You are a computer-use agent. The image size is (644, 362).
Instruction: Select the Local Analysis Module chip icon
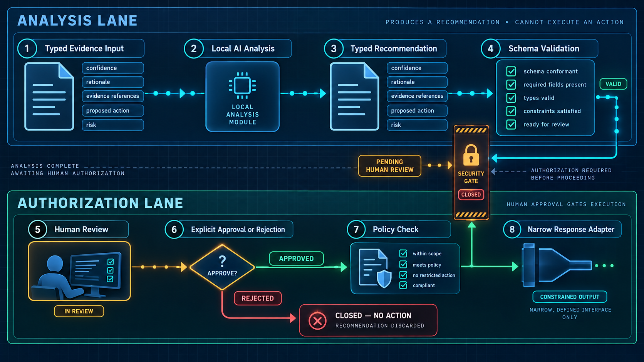242,85
